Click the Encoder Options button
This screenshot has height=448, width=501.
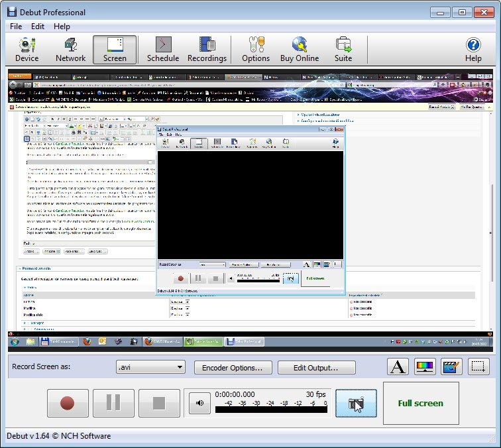(x=233, y=367)
